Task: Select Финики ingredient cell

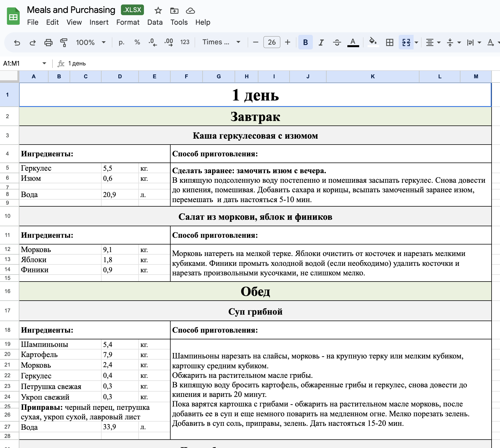Action: (x=60, y=270)
